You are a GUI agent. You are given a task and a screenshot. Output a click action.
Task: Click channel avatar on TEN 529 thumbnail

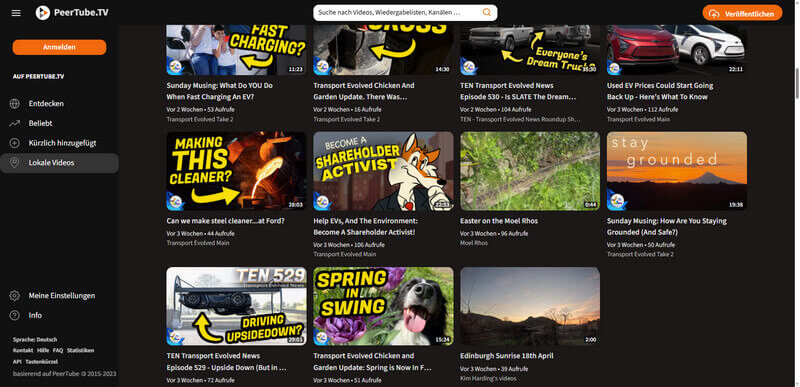tap(175, 337)
